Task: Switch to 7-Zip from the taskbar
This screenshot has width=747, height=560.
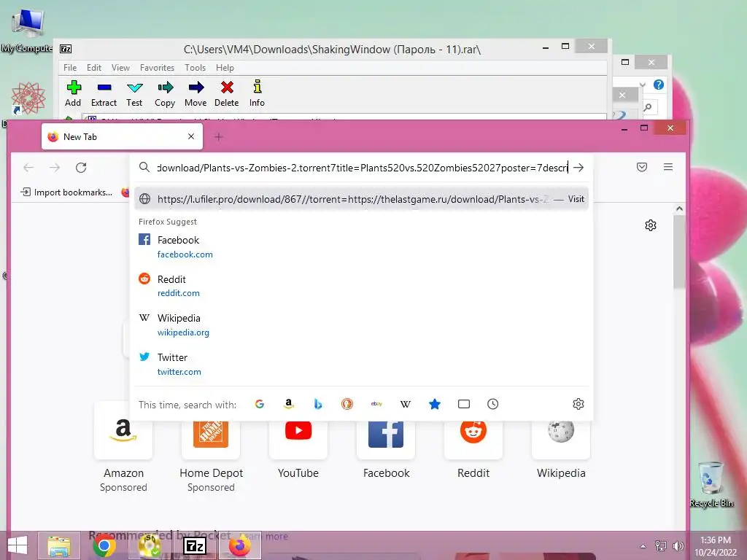Action: 195,545
